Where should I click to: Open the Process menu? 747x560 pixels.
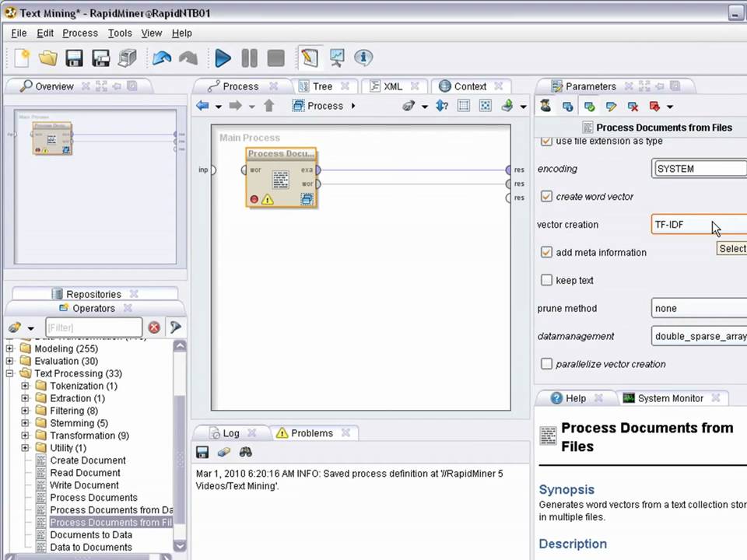[x=80, y=33]
